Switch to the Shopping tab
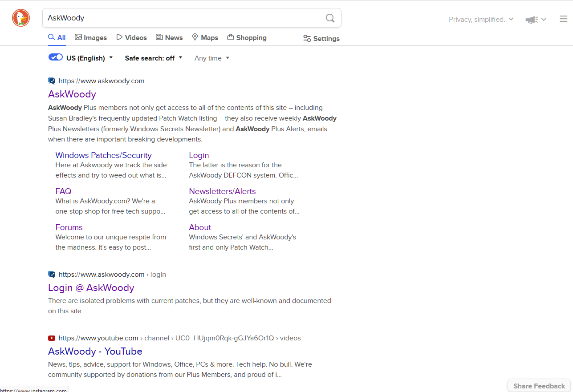Viewport: 573px width, 392px height. 247,38
